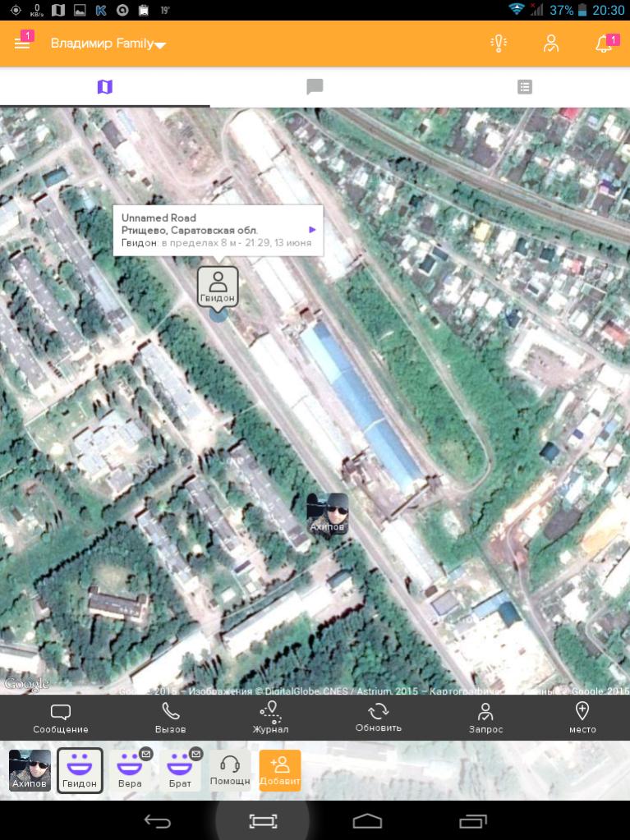630x840 pixels.
Task: Add a place using место
Action: pos(582,718)
